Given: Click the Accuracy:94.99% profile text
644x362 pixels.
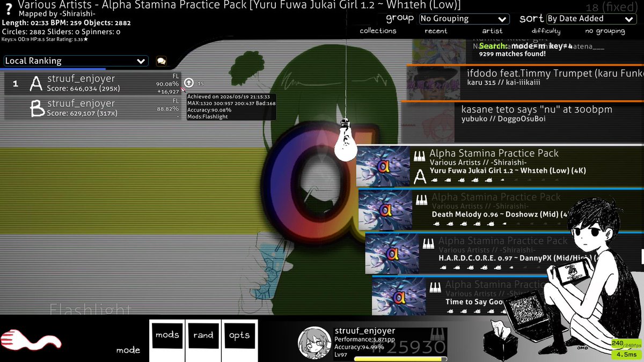Looking at the screenshot, I should (x=358, y=347).
